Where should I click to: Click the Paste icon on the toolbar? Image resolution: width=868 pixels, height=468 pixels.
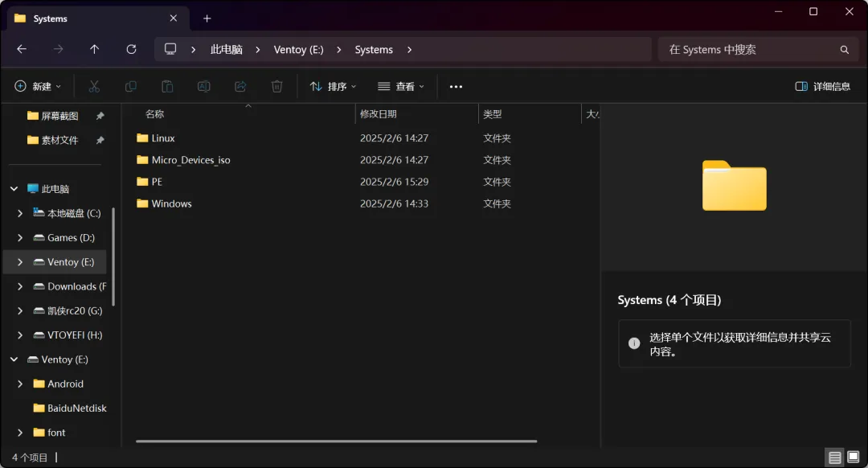[x=166, y=86]
